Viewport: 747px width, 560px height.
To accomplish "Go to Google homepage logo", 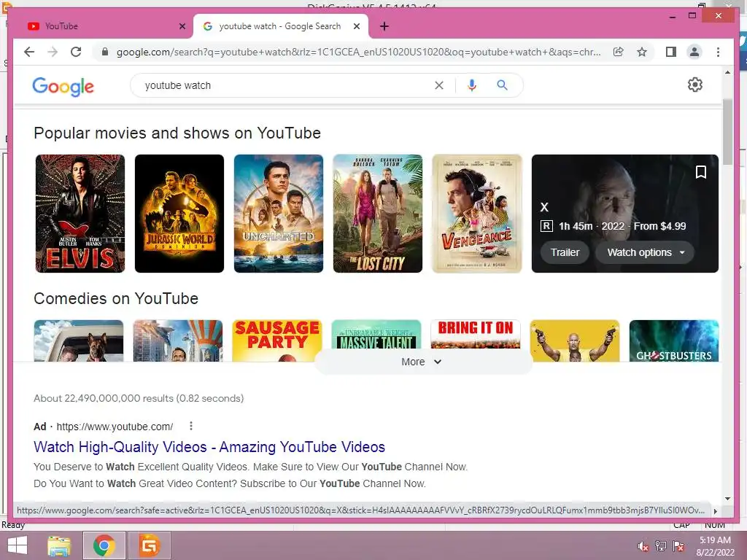I will 63,86.
